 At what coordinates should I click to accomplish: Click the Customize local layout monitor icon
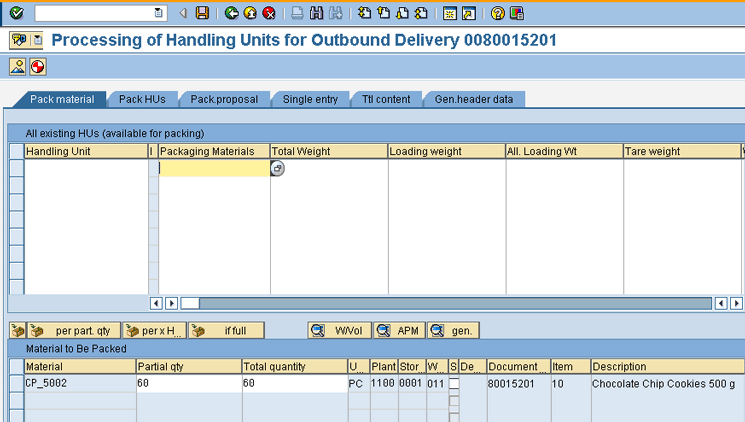click(516, 13)
